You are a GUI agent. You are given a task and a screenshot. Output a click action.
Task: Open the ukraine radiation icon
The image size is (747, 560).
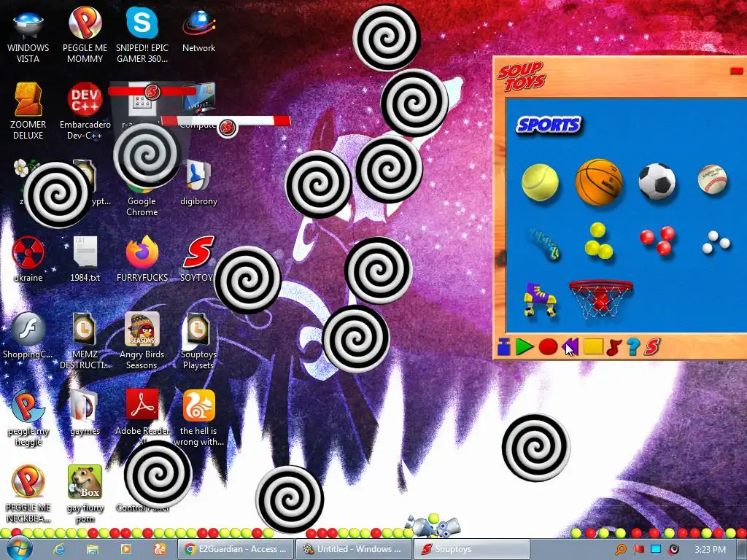[28, 259]
